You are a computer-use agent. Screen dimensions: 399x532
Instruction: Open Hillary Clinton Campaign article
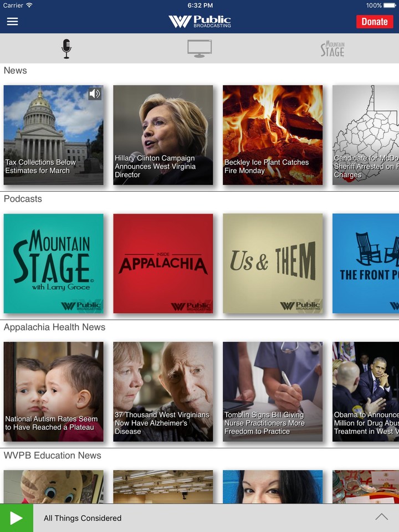coord(163,135)
